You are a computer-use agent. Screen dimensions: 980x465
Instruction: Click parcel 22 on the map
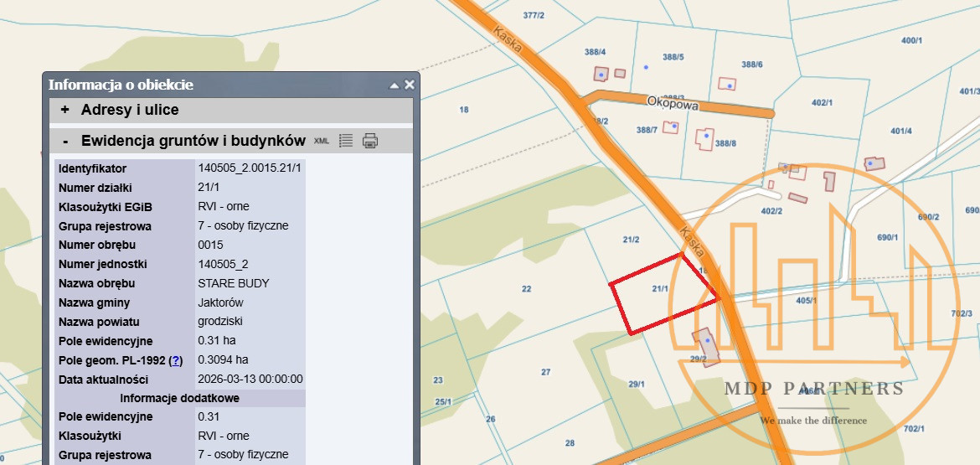[526, 289]
